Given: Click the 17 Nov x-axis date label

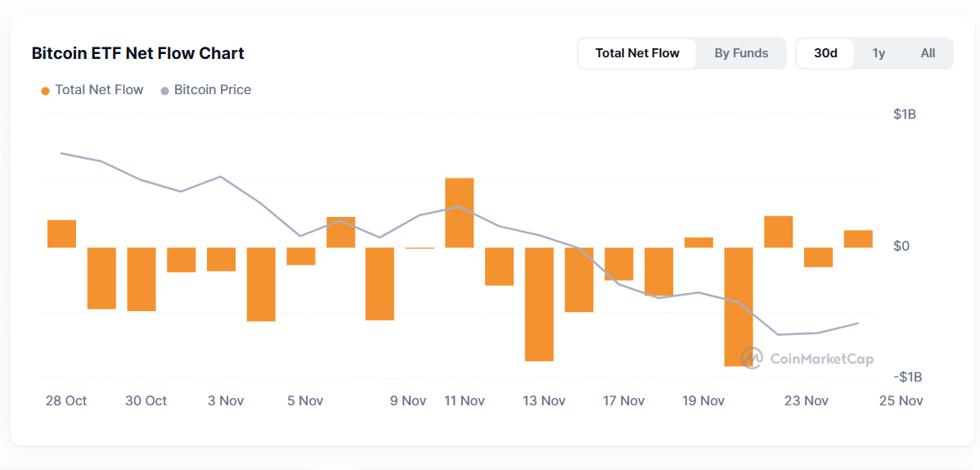Looking at the screenshot, I should coord(624,400).
